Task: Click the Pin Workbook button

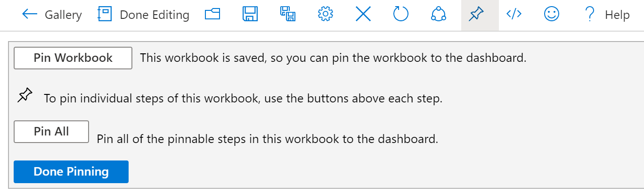Action: pos(73,58)
